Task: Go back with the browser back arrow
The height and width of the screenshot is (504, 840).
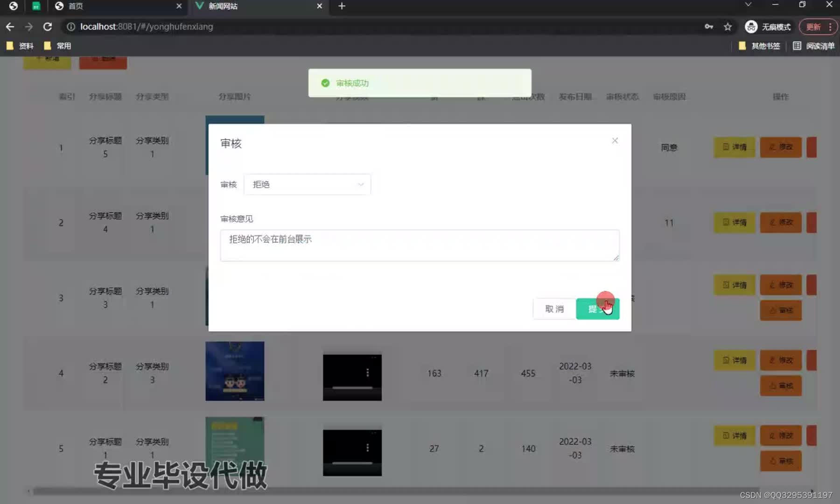Action: [10, 27]
